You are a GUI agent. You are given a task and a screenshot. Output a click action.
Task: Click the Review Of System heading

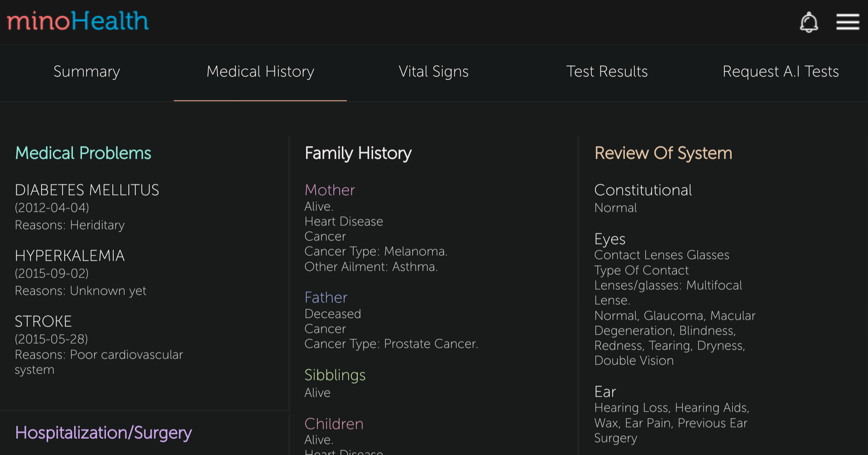pos(663,153)
